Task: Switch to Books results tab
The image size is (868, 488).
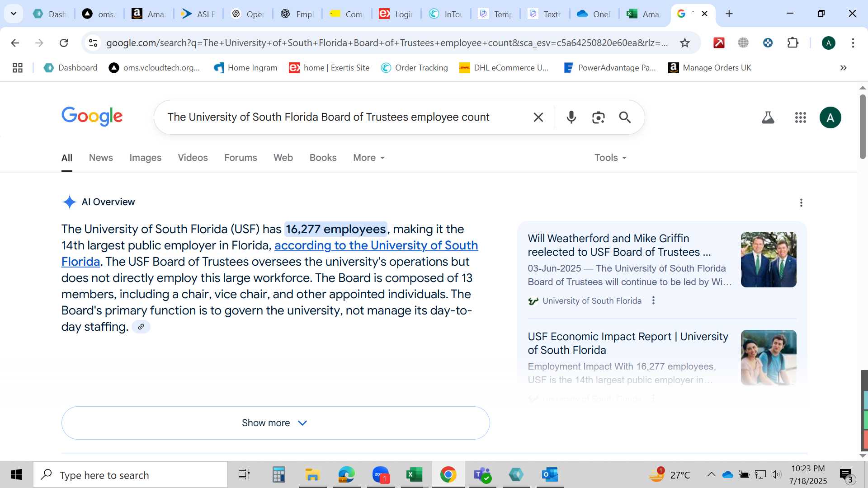Action: tap(323, 158)
